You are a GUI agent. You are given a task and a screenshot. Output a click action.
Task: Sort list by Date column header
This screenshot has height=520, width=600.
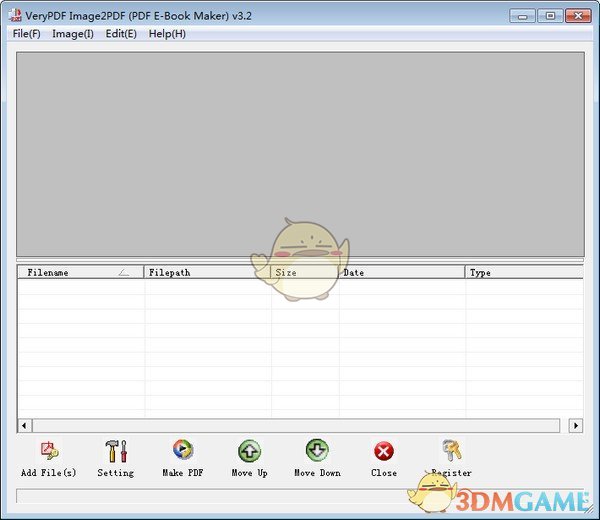coord(402,272)
